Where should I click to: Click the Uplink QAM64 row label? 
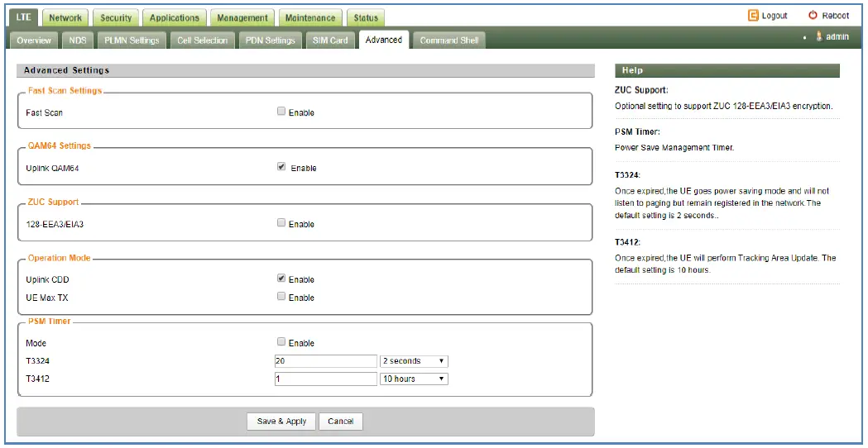53,168
